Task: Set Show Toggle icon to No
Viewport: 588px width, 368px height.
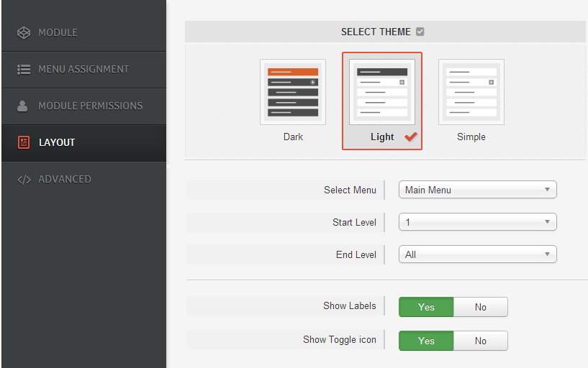Action: pyautogui.click(x=480, y=341)
